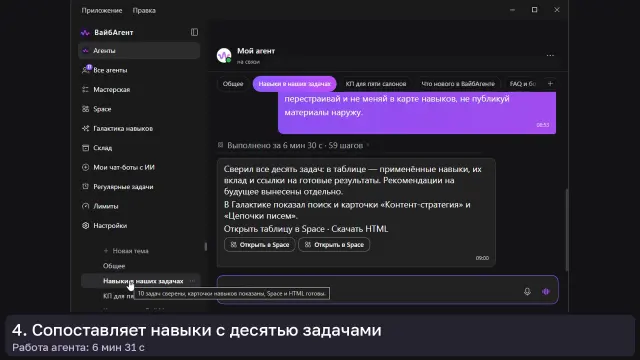The width and height of the screenshot is (640, 360).
Task: Select Общее topic in sidebar list
Action: coord(114,266)
